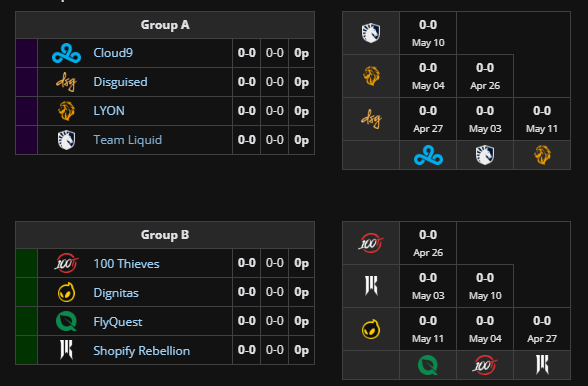Select the Apr 27 match in Group B crosstable
588x386 pixels.
point(542,329)
